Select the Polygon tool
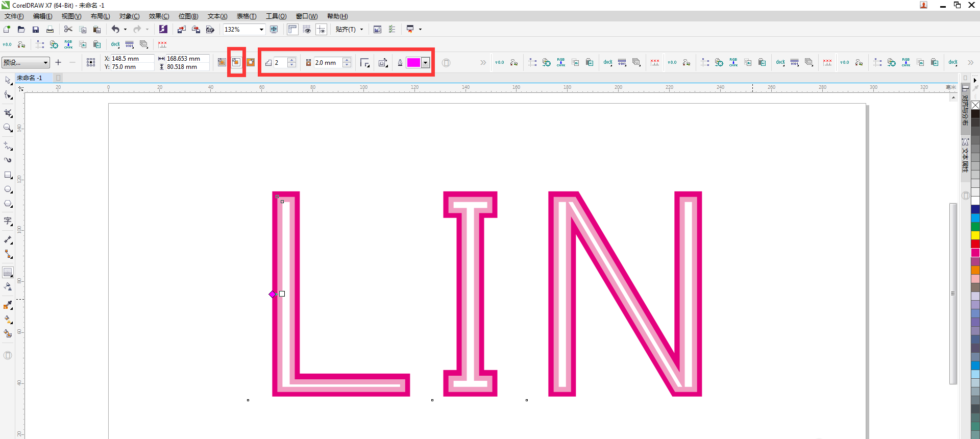 [x=8, y=204]
